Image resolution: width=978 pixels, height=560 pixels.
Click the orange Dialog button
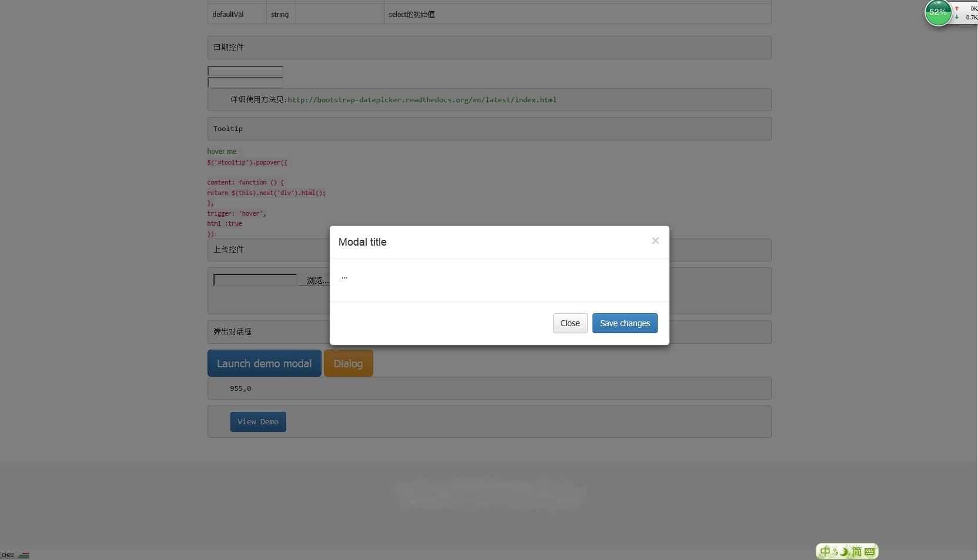[x=348, y=363]
